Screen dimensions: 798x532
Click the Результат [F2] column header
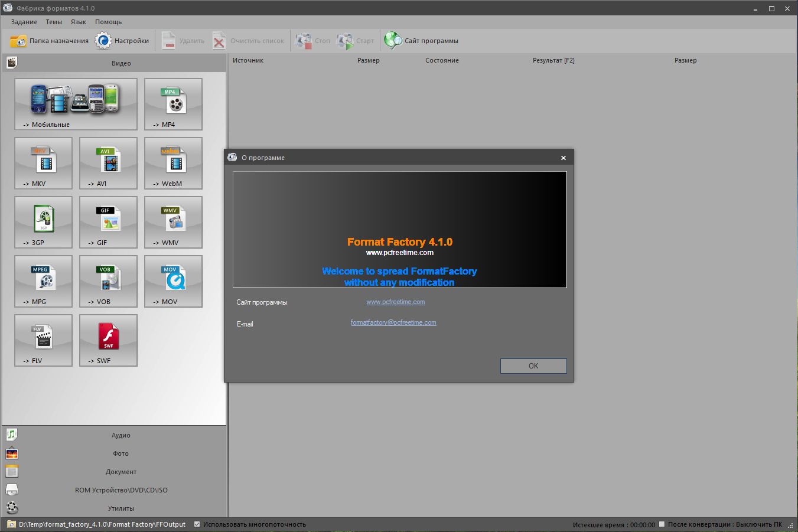click(553, 60)
